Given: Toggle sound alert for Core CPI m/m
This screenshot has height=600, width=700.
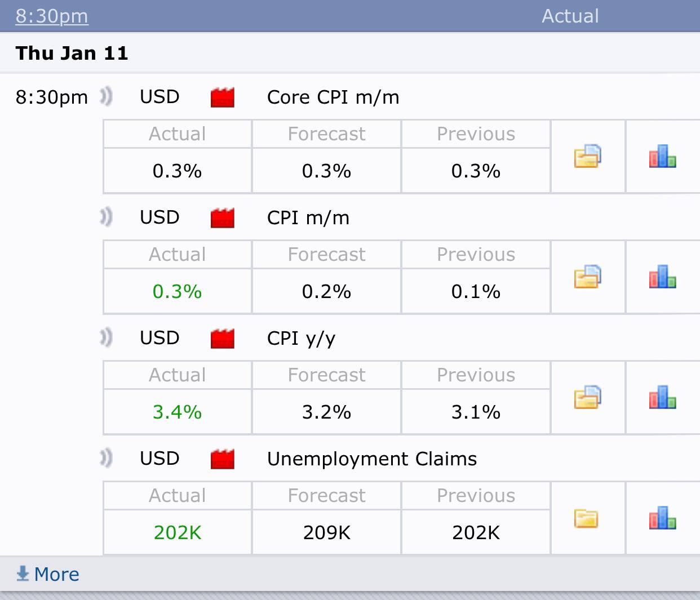Looking at the screenshot, I should point(106,96).
